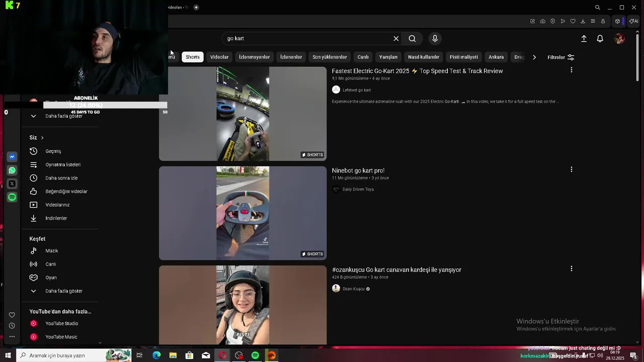This screenshot has width=644, height=362.
Task: Open YouTube Music link
Action: (60, 337)
